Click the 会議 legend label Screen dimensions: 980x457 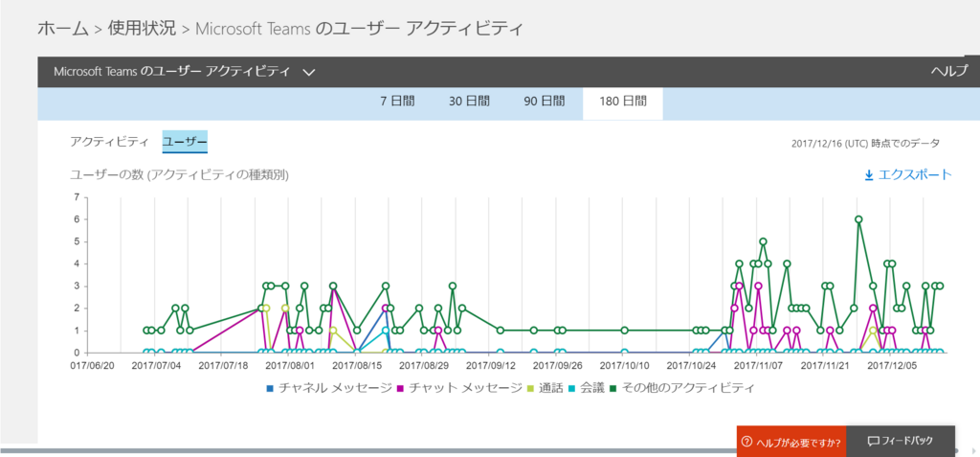tap(592, 389)
